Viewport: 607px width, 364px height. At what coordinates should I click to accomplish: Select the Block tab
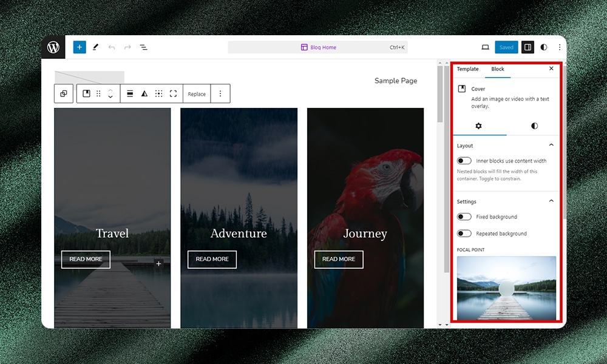(498, 69)
